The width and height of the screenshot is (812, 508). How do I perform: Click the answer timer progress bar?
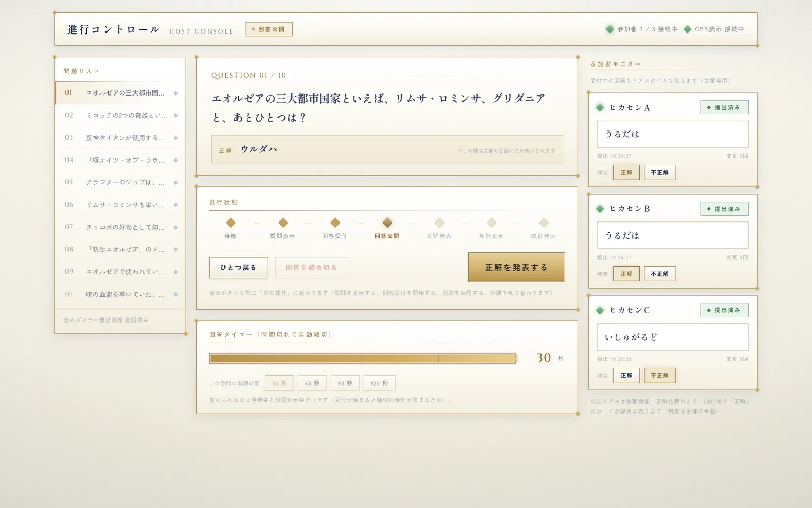pos(363,358)
